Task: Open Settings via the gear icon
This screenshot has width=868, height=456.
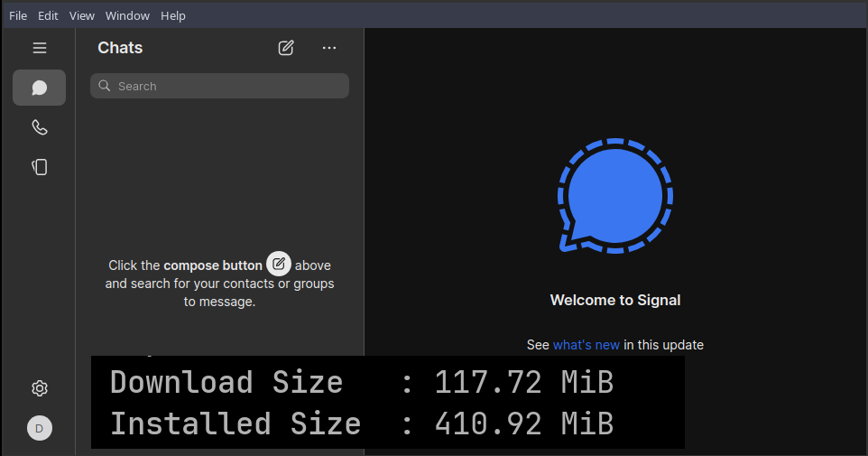Action: click(39, 388)
